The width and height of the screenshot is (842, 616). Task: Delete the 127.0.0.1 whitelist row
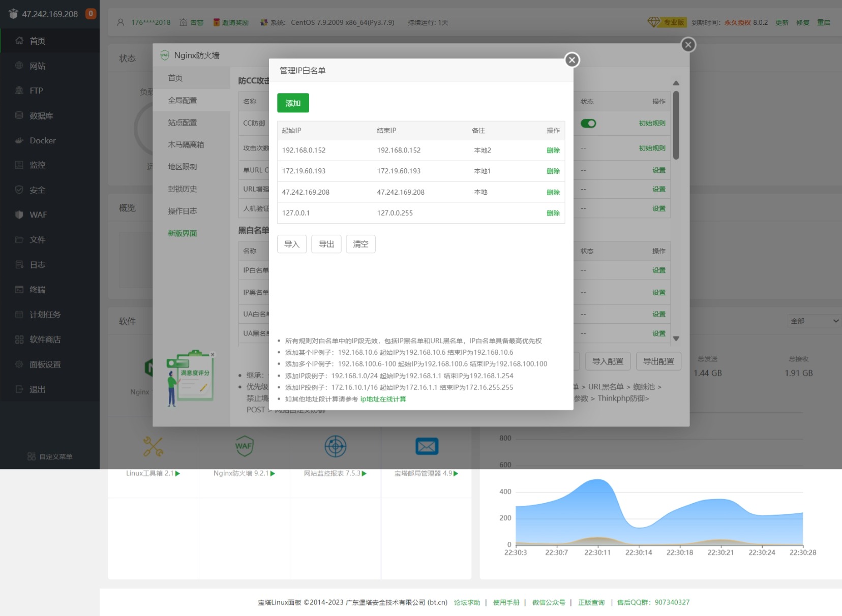553,213
